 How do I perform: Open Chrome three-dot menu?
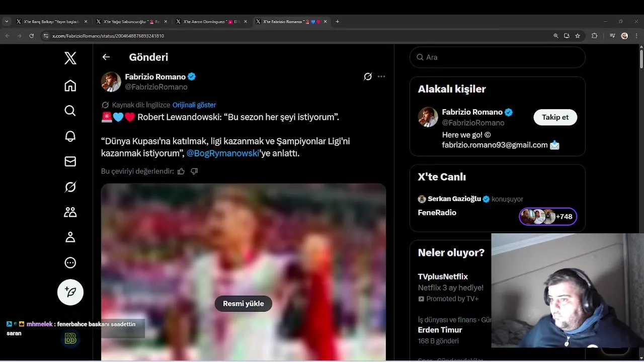636,36
